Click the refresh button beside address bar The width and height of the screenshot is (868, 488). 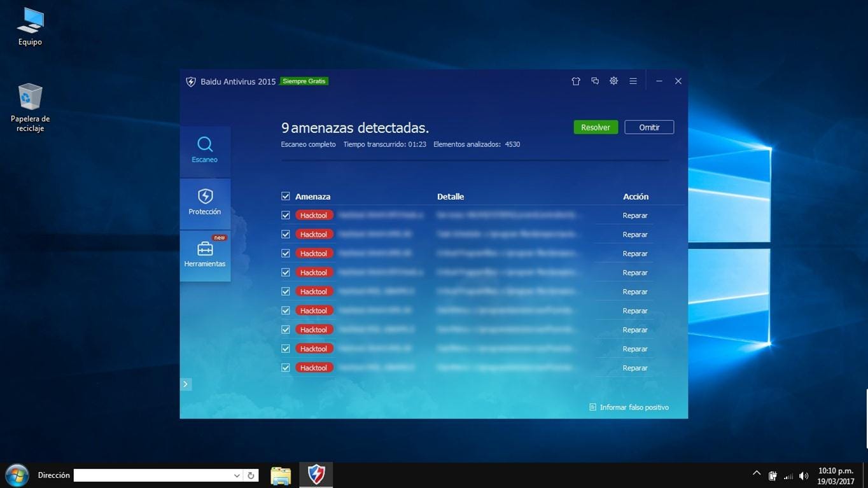click(x=251, y=475)
